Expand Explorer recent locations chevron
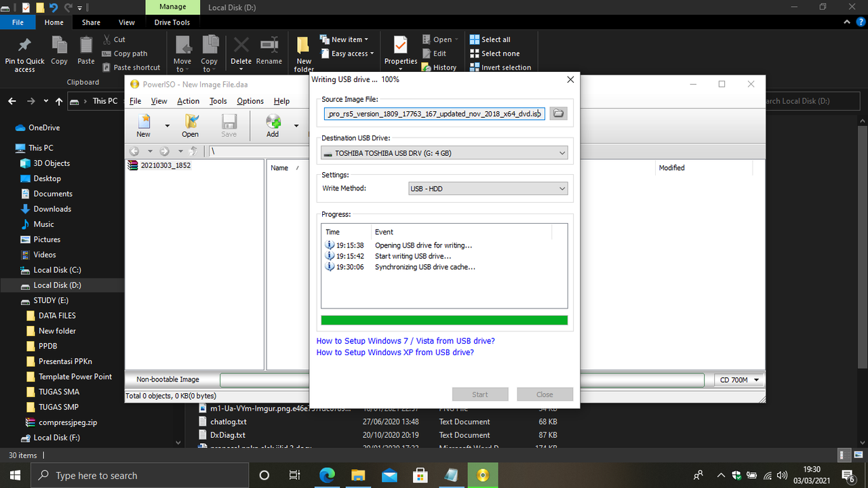This screenshot has width=868, height=488. click(x=46, y=101)
